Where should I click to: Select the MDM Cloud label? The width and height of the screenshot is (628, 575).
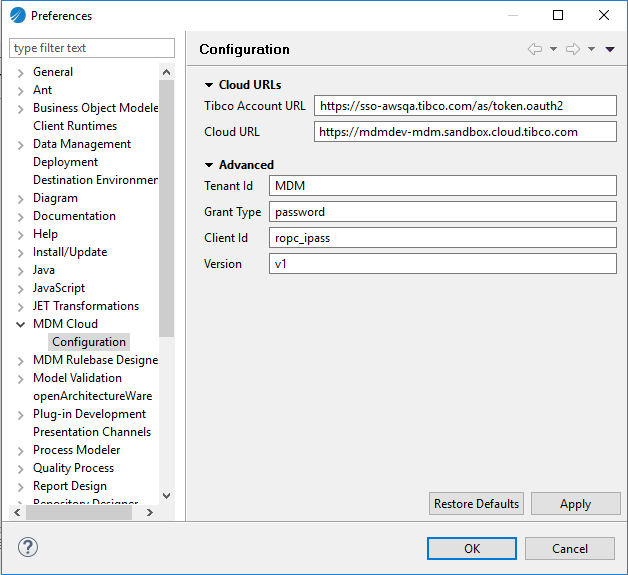[65, 324]
